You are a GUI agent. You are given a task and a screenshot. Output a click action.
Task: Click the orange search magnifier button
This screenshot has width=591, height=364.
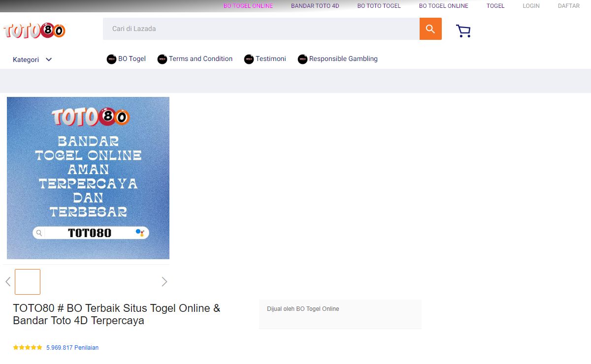(x=430, y=29)
